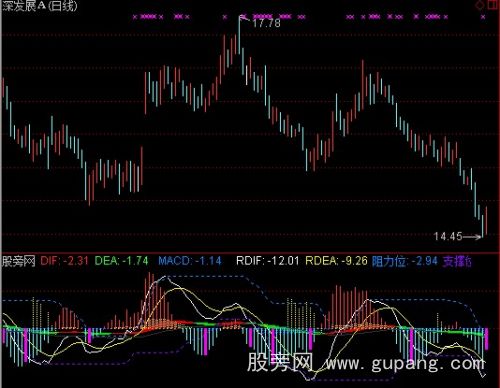Click the purple 支撑位 support label
Viewport: 500px width, 388px height.
coord(457,261)
